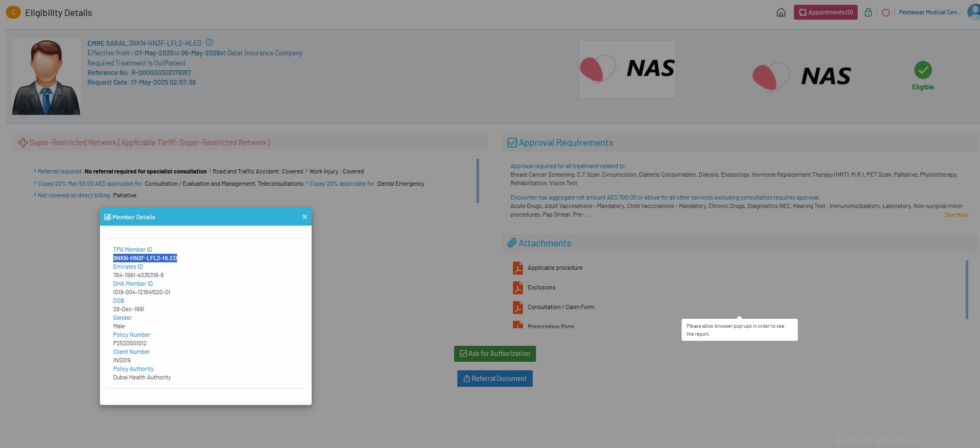The height and width of the screenshot is (448, 980).
Task: Click the attachments list scrollbar
Action: click(966, 289)
